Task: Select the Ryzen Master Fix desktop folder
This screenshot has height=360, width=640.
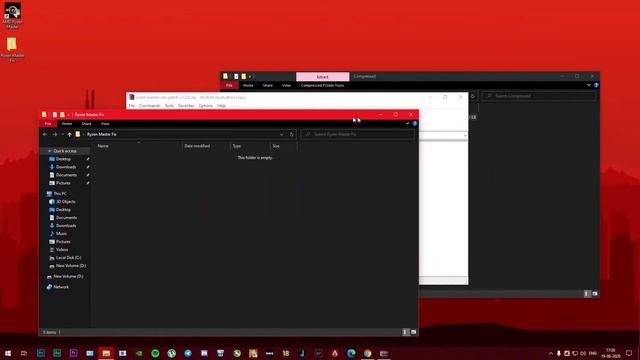Action: 12,49
